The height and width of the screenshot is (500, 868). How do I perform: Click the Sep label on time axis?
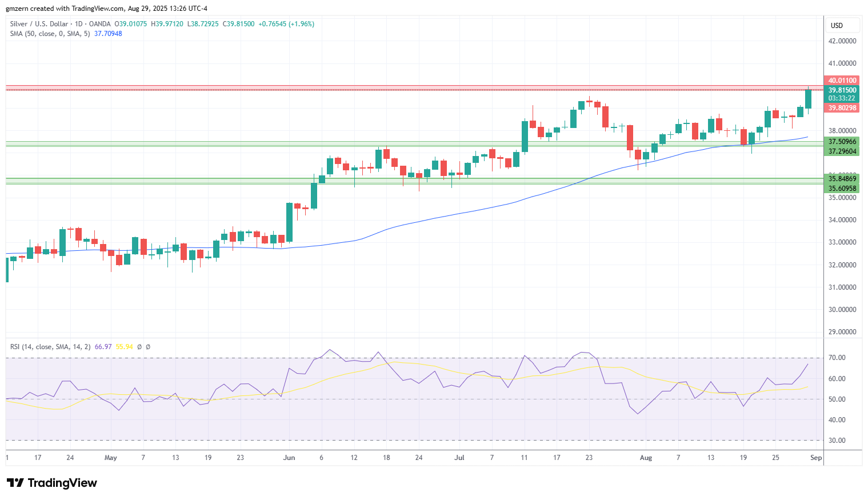pos(816,458)
